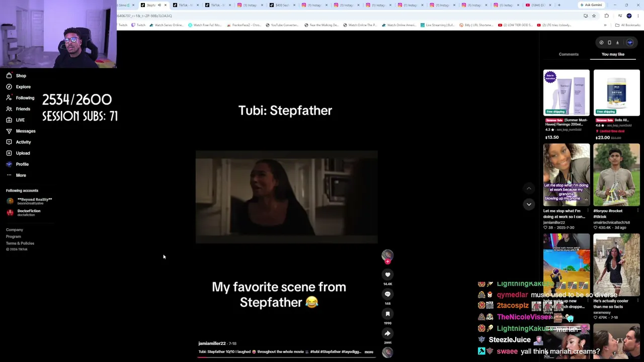This screenshot has height=362, width=644.
Task: Open the Explore compass icon
Action: 9,86
